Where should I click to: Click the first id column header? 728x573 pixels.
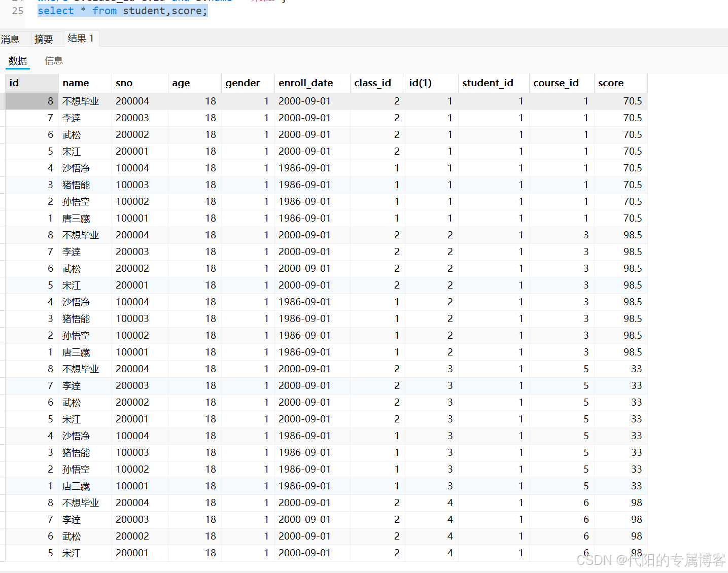31,83
